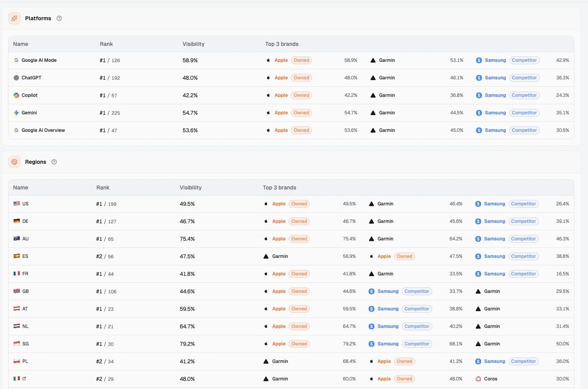This screenshot has height=389, width=588.
Task: Click the US flag icon
Action: click(17, 203)
